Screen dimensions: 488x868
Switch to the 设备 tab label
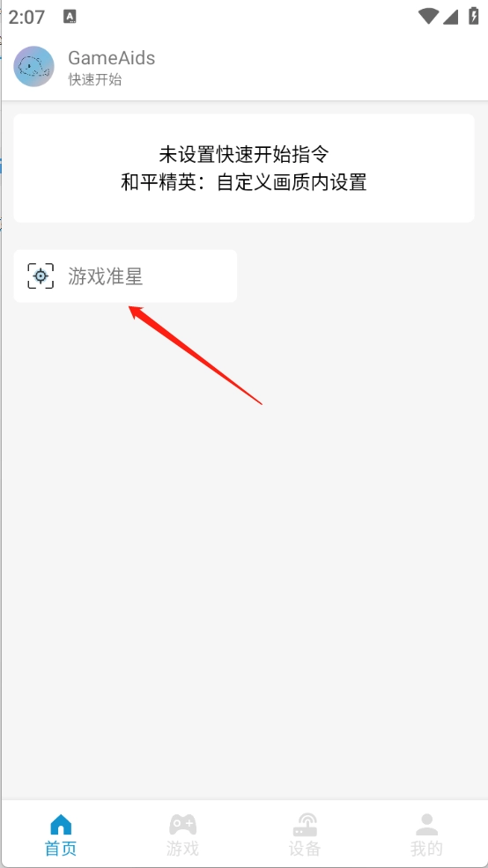pyautogui.click(x=305, y=848)
